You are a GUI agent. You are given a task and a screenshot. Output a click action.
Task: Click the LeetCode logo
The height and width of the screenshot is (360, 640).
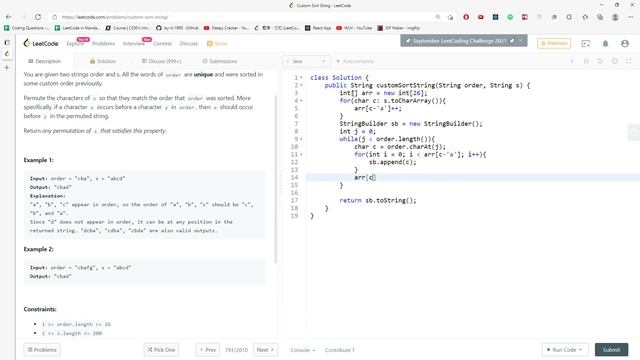(x=41, y=43)
